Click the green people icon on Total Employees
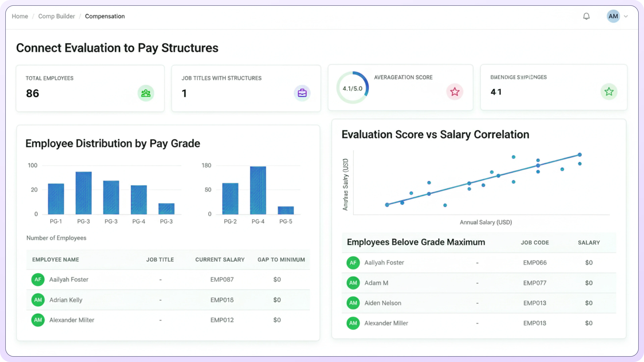Image resolution: width=644 pixels, height=362 pixels. point(146,94)
